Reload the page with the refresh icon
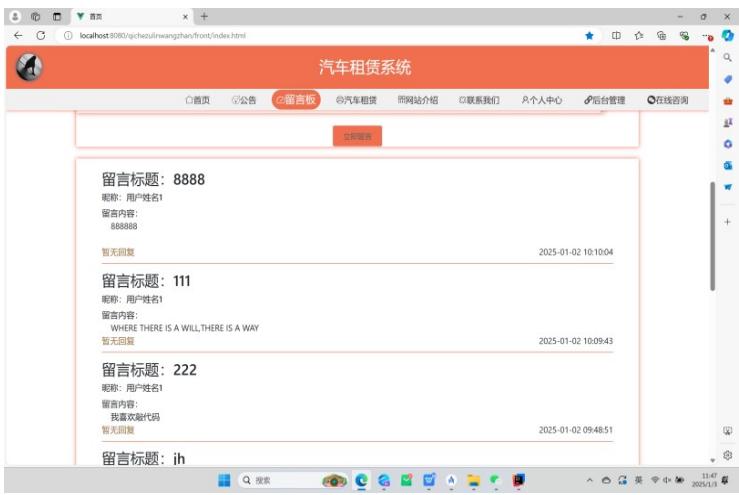739x495 pixels. (x=41, y=35)
